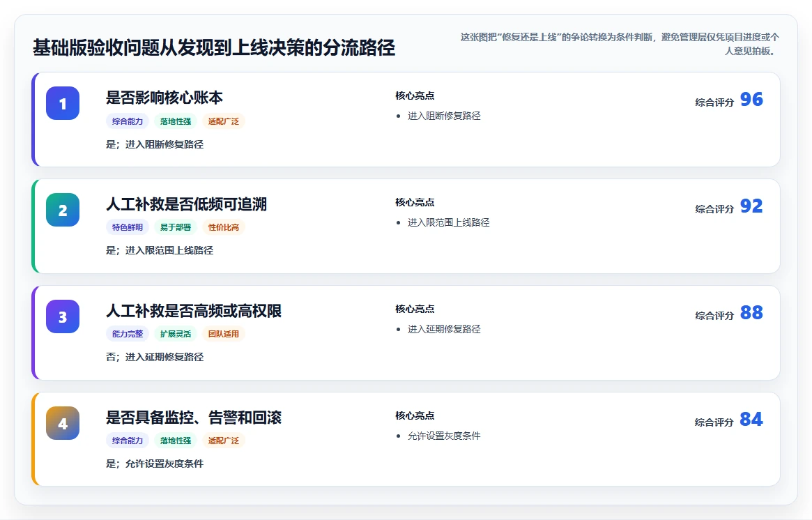The width and height of the screenshot is (812, 520).
Task: Click 核心亮点 heading in card 4
Action: tap(415, 416)
